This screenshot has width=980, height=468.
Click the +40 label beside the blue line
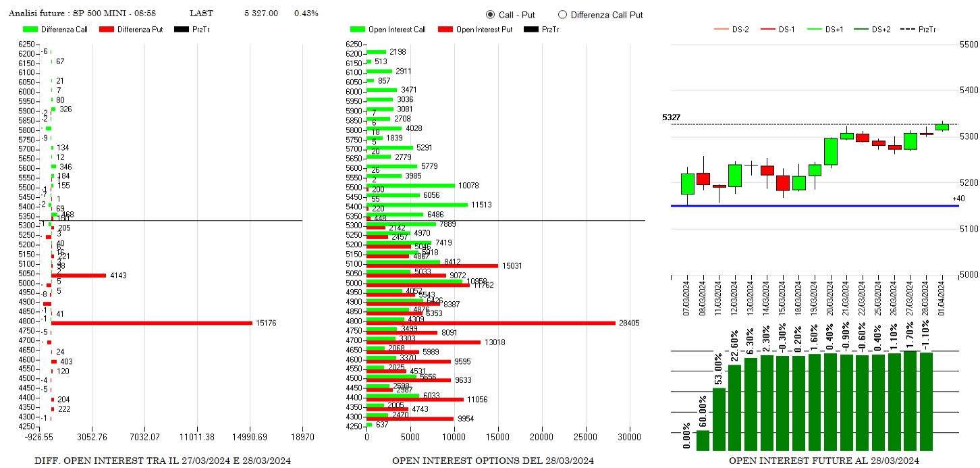point(958,199)
